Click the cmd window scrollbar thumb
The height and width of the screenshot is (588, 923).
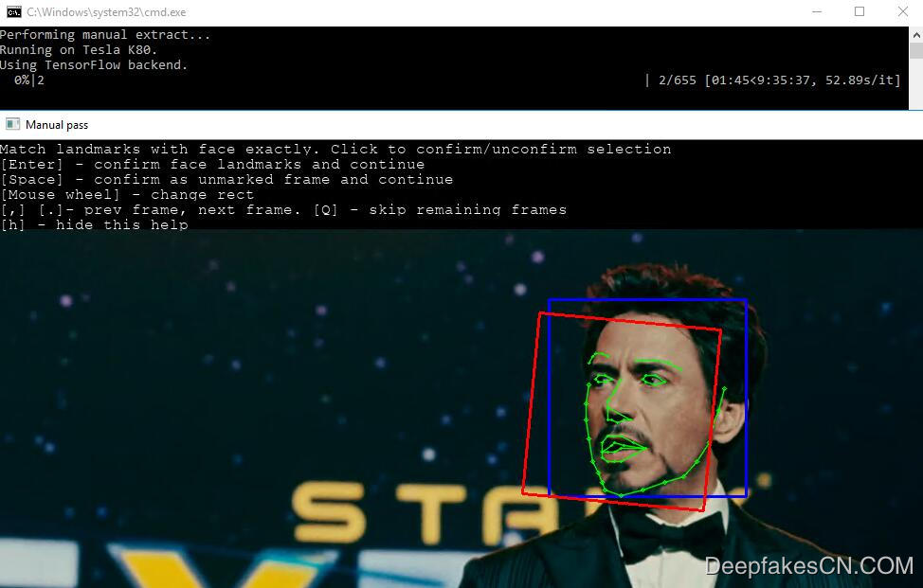click(x=916, y=50)
